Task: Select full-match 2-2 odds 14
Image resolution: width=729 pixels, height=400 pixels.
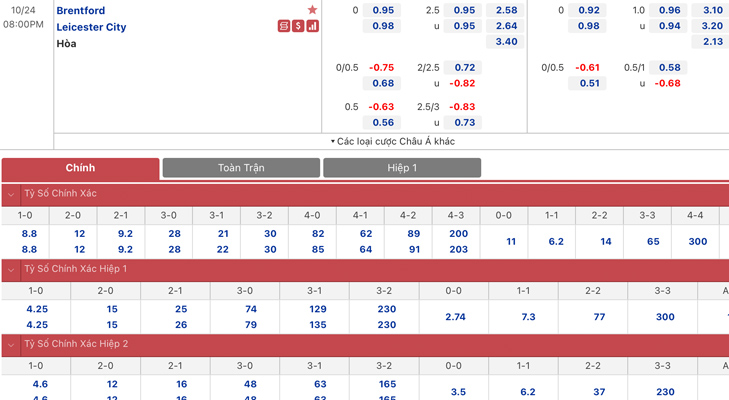Action: tap(606, 242)
